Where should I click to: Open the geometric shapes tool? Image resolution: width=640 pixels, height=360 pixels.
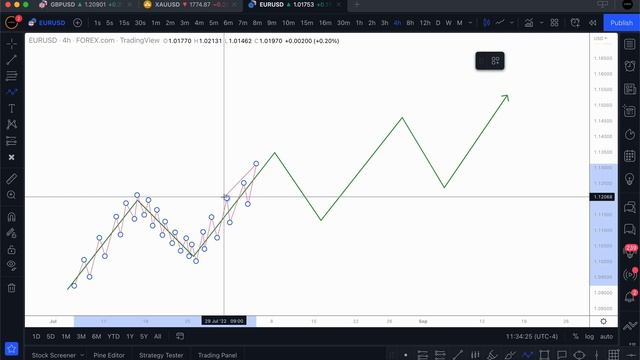point(11,124)
